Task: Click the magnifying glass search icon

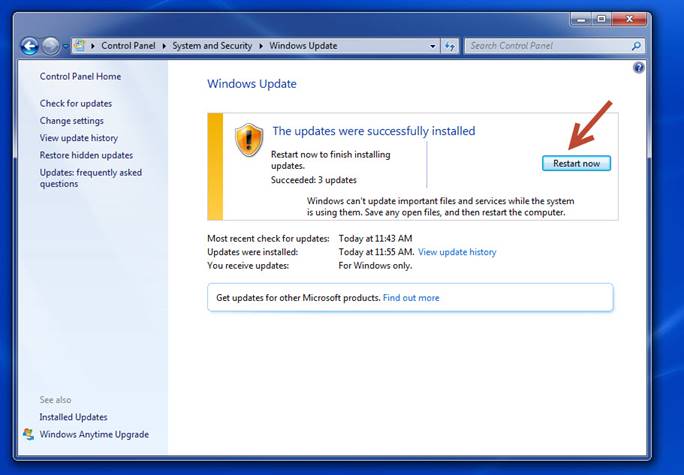Action: (x=636, y=46)
